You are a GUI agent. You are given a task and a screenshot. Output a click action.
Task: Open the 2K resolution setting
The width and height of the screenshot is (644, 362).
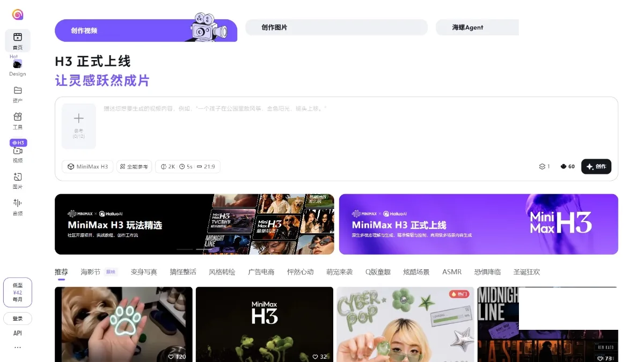coord(168,167)
